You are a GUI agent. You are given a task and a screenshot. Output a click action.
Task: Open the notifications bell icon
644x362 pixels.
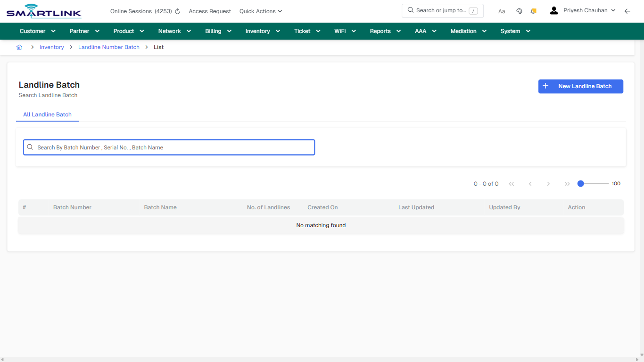click(x=533, y=11)
